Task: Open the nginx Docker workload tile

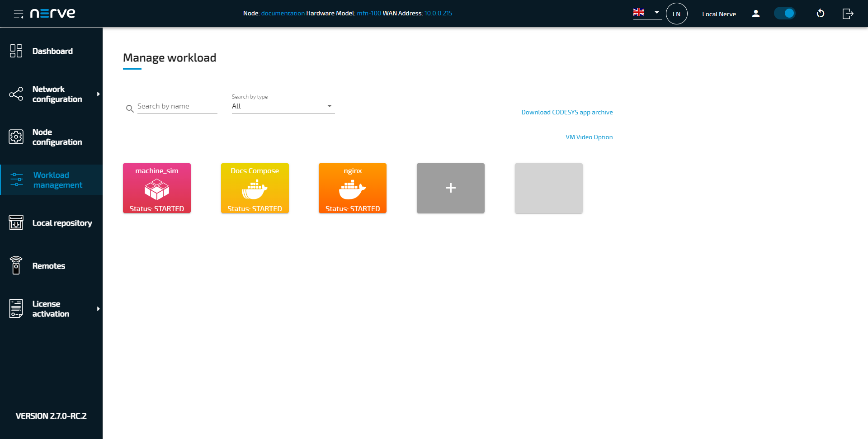Action: (x=353, y=188)
